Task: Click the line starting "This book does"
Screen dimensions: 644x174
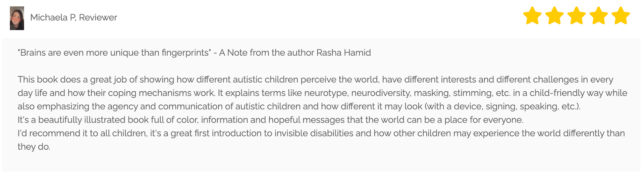Action: coord(315,80)
